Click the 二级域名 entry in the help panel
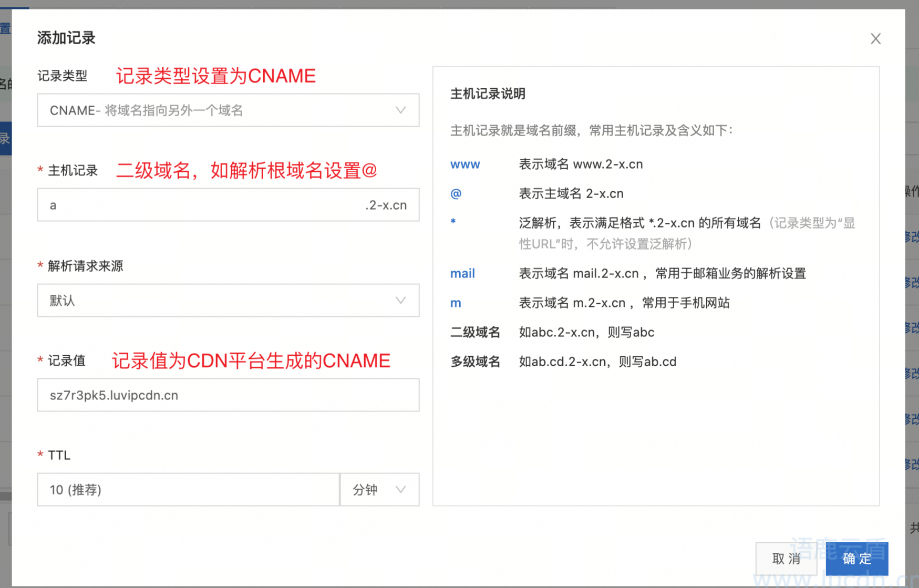Screen dimensions: 919x588 click(475, 333)
